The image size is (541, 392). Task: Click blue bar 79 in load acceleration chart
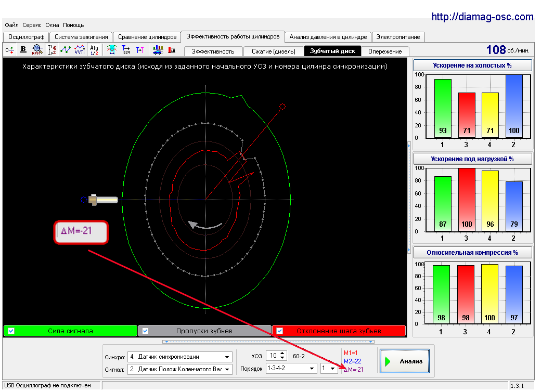[x=514, y=206]
